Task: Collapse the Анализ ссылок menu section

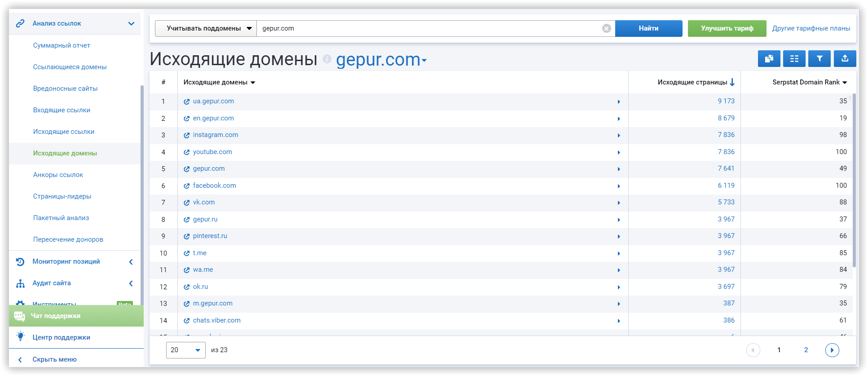Action: 131,23
